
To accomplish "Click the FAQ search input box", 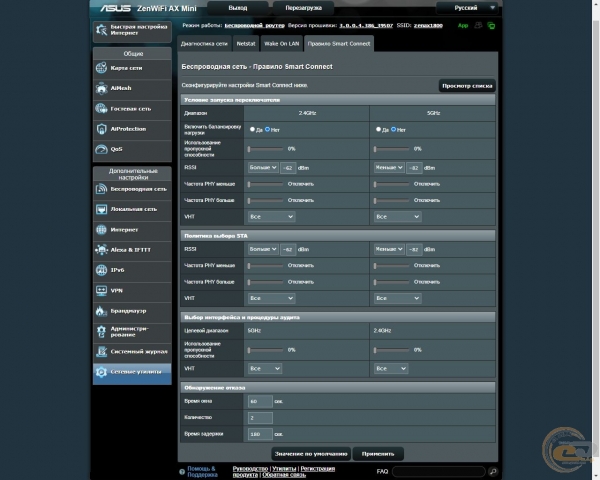I will 439,471.
